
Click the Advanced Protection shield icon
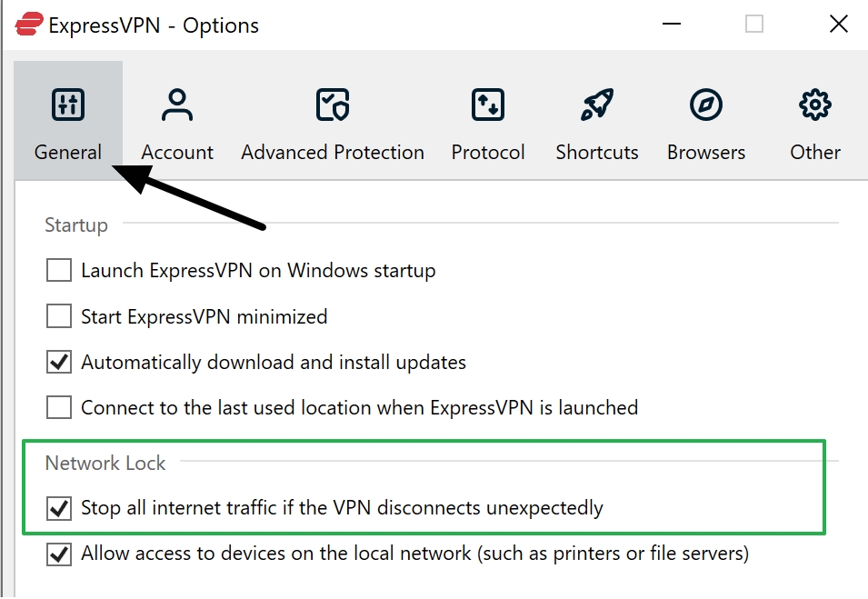pos(332,104)
